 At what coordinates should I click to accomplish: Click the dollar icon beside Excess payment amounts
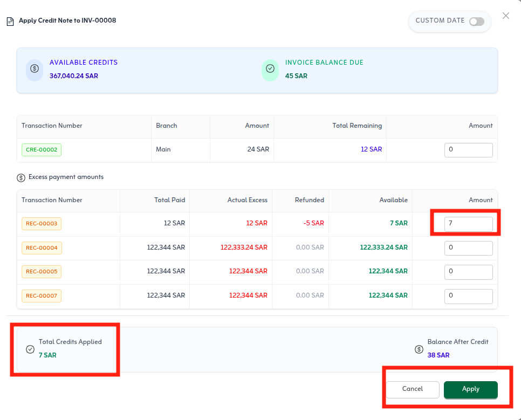tap(21, 178)
